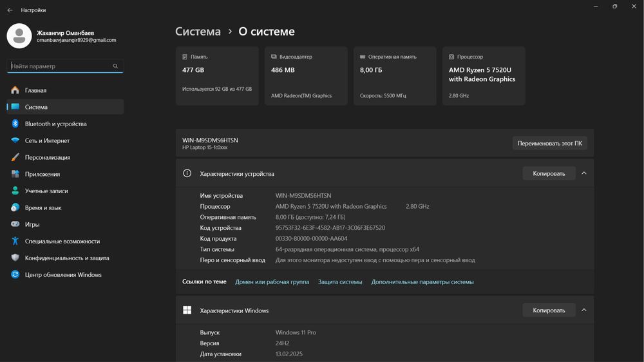Open the Персонализация section

[x=65, y=157]
